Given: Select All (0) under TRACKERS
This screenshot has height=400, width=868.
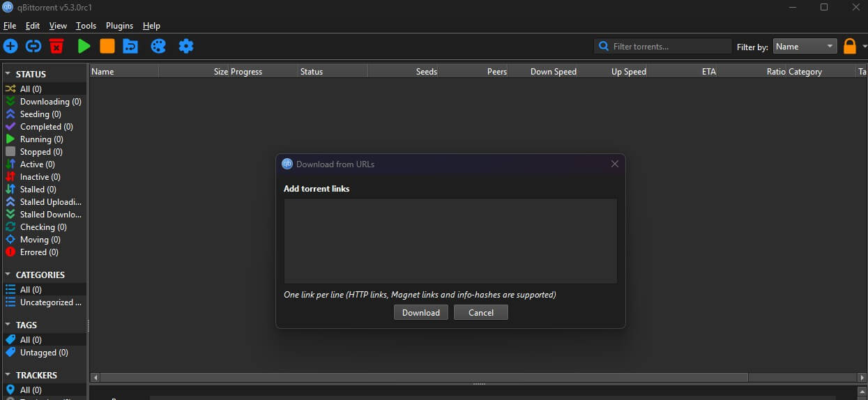Looking at the screenshot, I should pyautogui.click(x=43, y=390).
